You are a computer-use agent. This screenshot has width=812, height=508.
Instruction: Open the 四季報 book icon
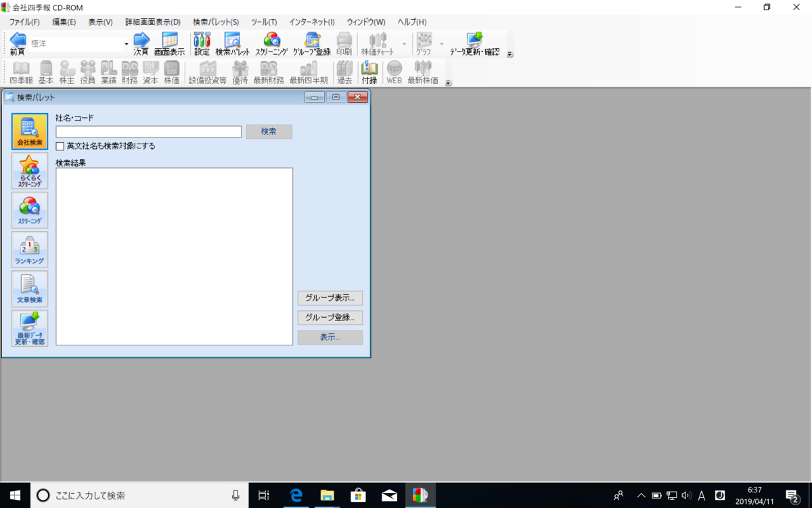click(21, 72)
